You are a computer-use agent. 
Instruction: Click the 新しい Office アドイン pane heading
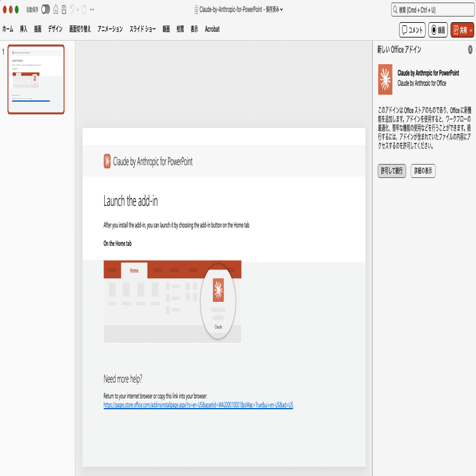tap(399, 50)
